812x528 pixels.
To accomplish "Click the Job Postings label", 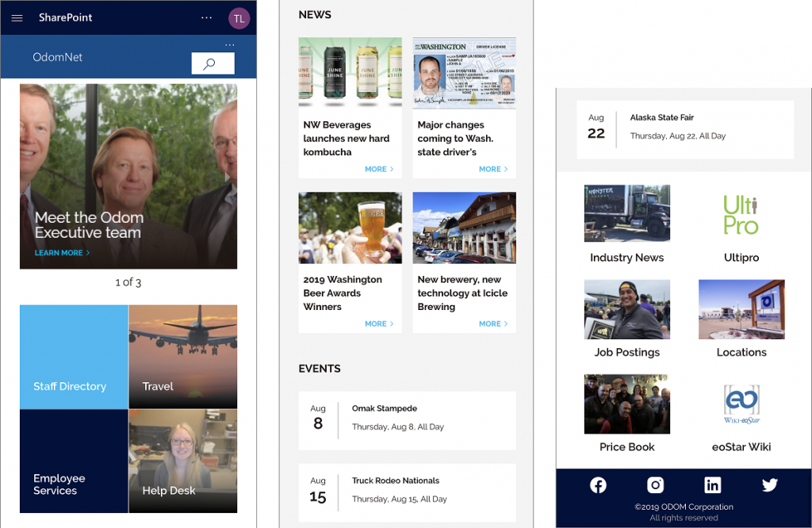I will click(x=627, y=353).
